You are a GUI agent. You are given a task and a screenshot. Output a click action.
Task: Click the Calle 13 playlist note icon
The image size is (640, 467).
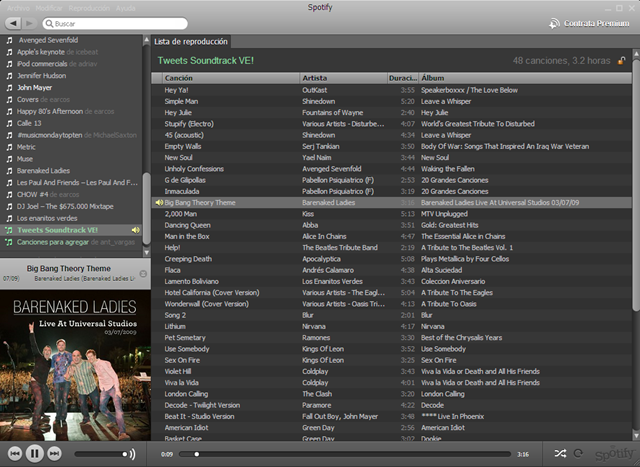point(9,123)
